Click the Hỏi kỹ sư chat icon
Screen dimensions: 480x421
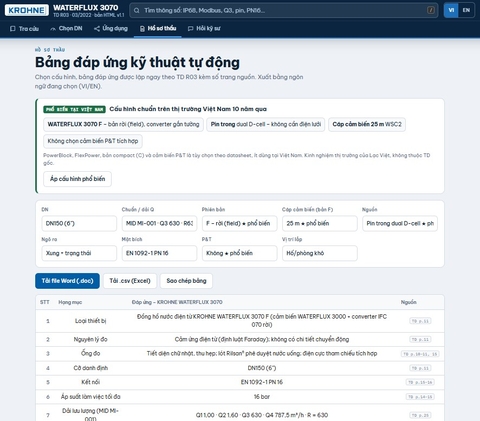(x=191, y=29)
